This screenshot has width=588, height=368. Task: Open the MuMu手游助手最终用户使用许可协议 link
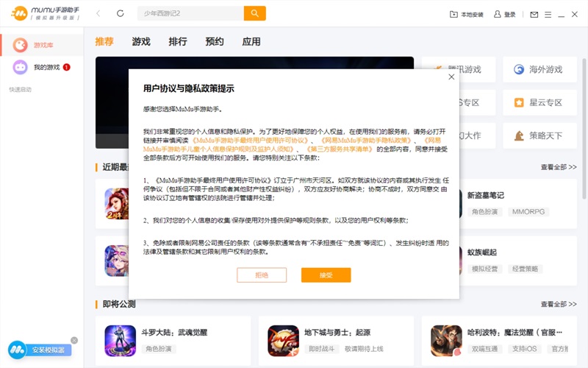click(x=250, y=141)
